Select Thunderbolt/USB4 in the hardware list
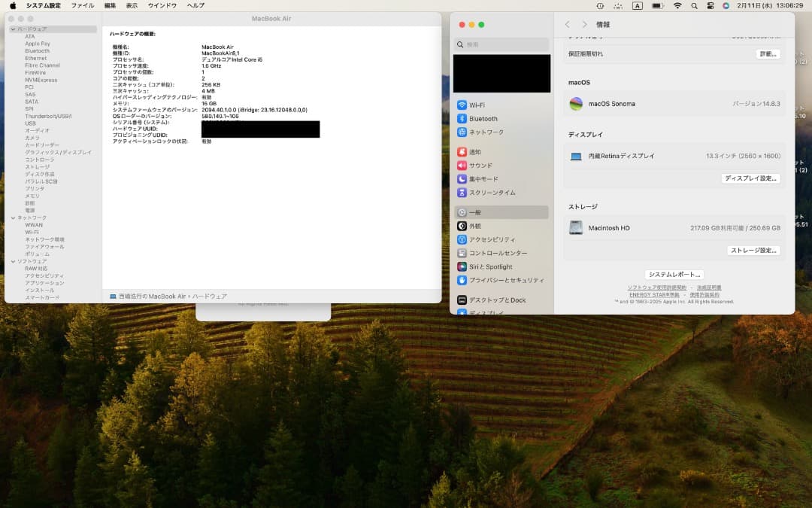 tap(48, 116)
